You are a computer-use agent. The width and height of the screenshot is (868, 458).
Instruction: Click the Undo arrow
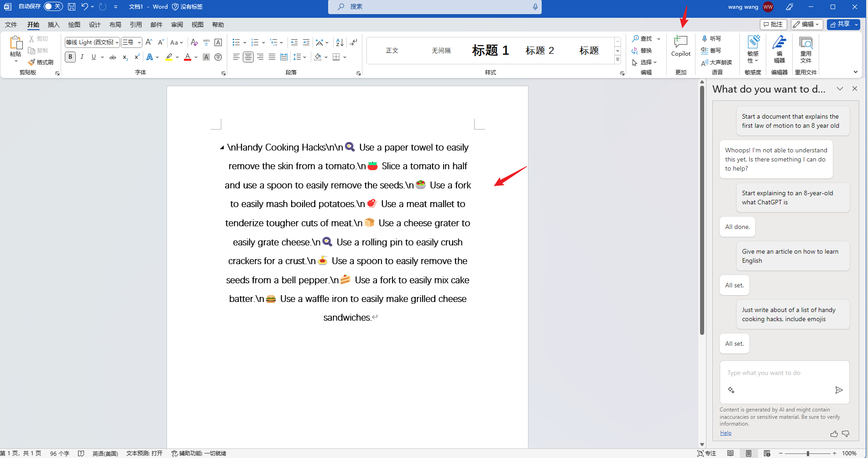84,7
